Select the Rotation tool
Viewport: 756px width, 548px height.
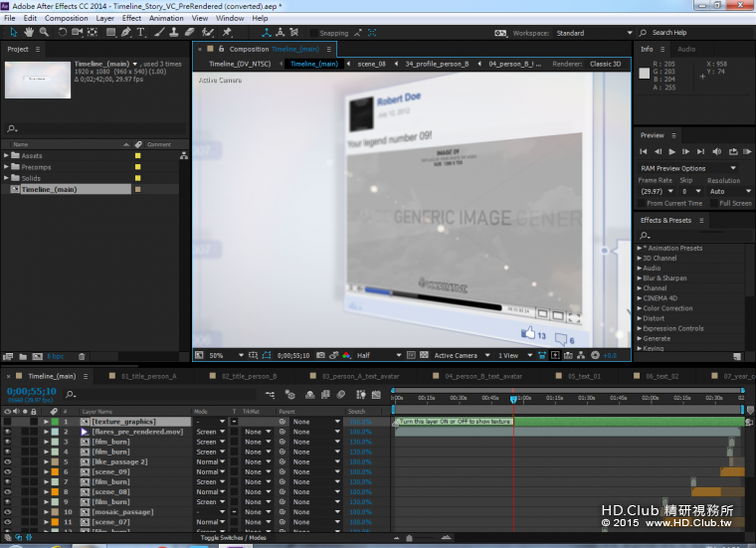tap(62, 33)
